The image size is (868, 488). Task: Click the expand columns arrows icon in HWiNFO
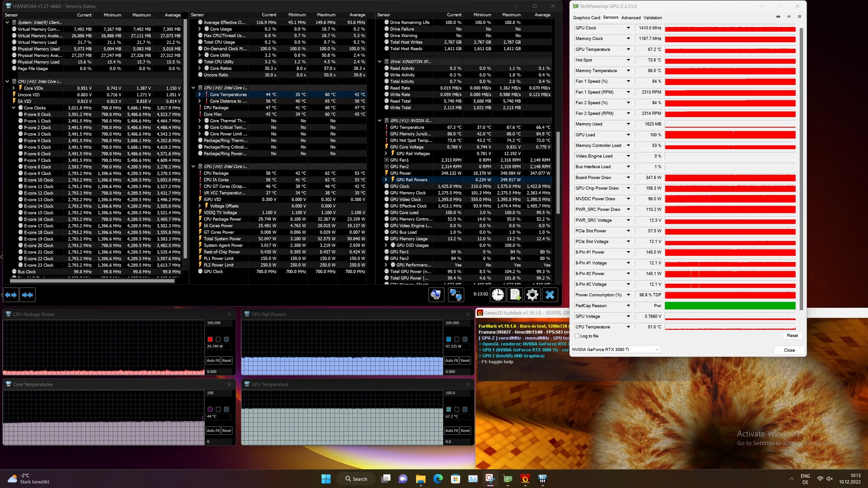(x=11, y=295)
